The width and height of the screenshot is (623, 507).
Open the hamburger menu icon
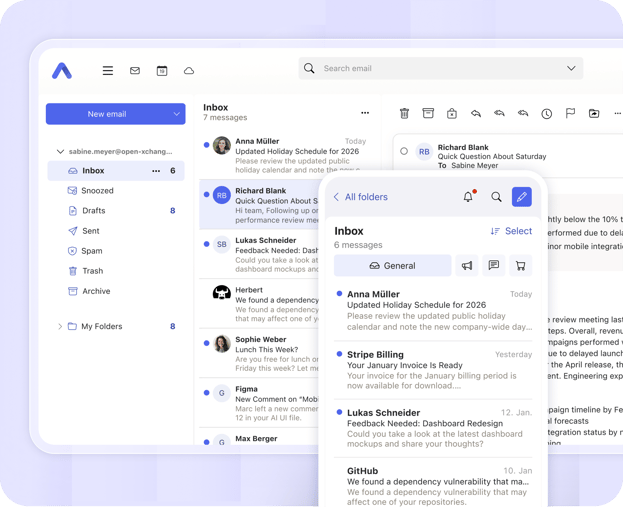108,71
